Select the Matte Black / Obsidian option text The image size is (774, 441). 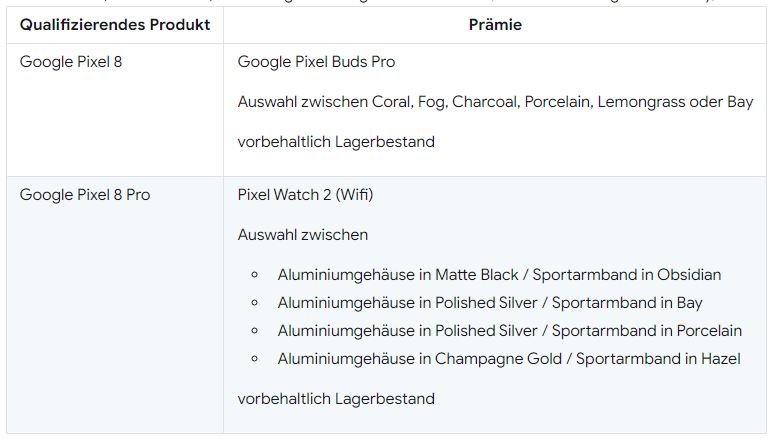(499, 275)
